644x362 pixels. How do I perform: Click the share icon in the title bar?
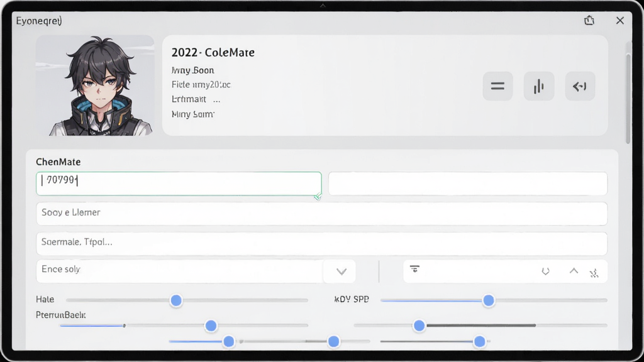pos(589,21)
